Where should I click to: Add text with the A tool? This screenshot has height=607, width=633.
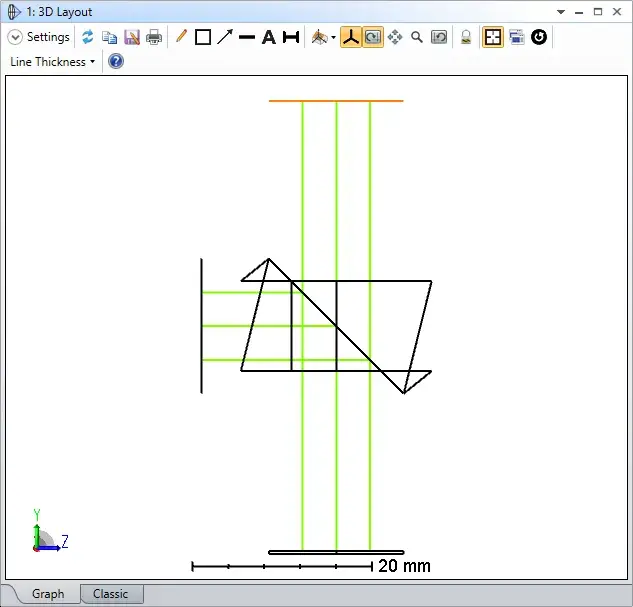pos(268,37)
